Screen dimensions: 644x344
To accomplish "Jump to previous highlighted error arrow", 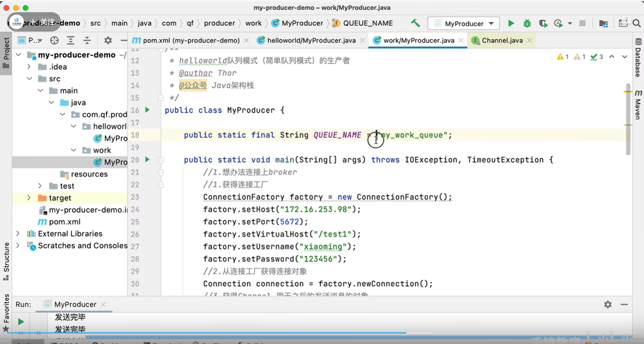I will 612,57.
